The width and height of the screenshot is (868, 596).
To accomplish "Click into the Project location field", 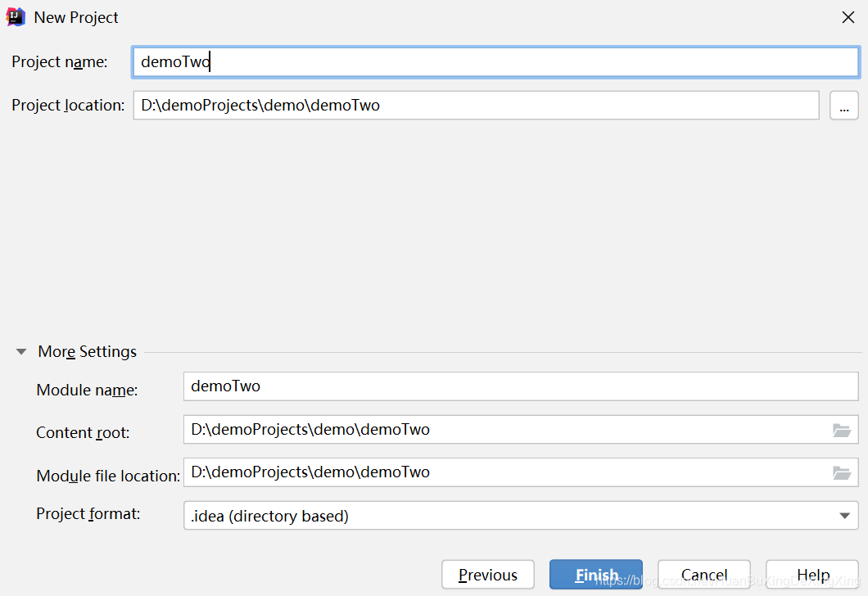I will pos(476,105).
